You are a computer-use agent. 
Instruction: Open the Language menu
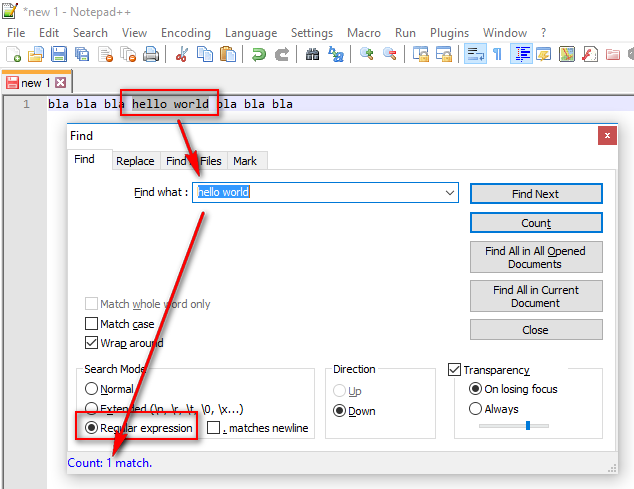click(251, 33)
